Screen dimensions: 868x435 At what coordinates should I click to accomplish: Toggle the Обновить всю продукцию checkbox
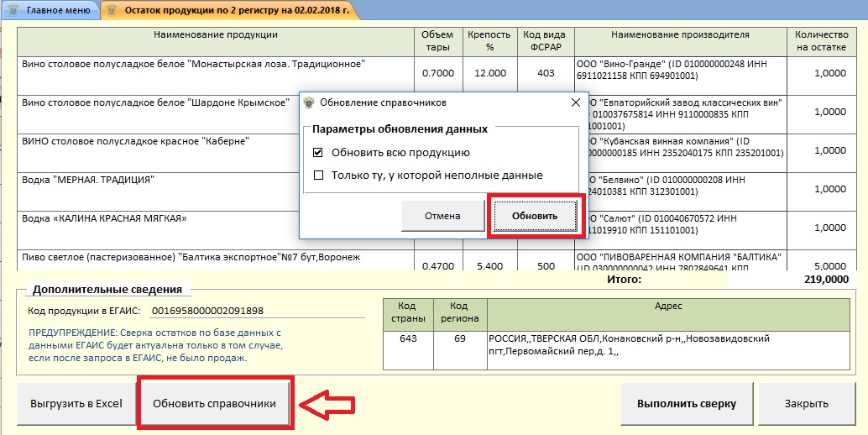pyautogui.click(x=317, y=153)
